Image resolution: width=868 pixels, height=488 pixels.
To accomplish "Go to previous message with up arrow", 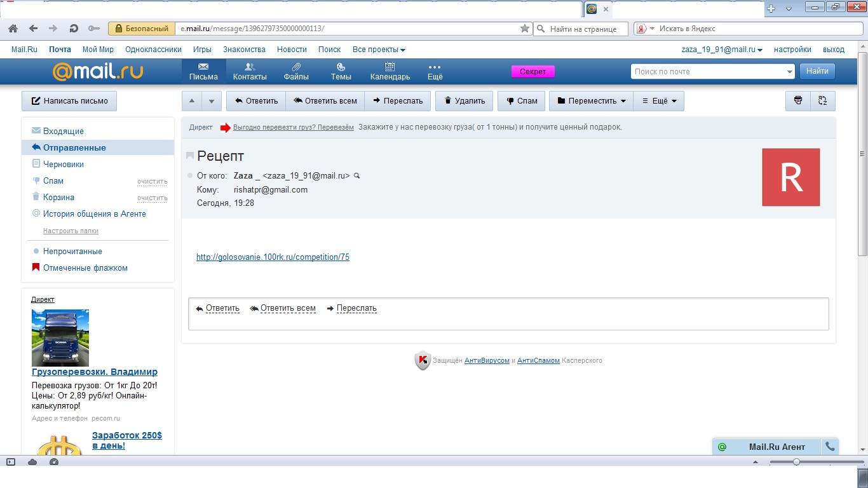I will [192, 101].
